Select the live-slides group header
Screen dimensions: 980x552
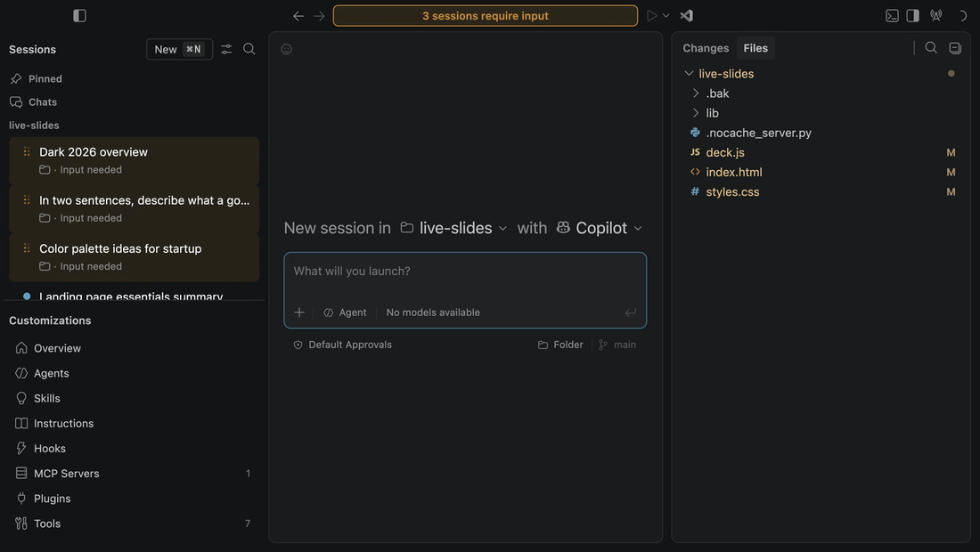pyautogui.click(x=34, y=125)
